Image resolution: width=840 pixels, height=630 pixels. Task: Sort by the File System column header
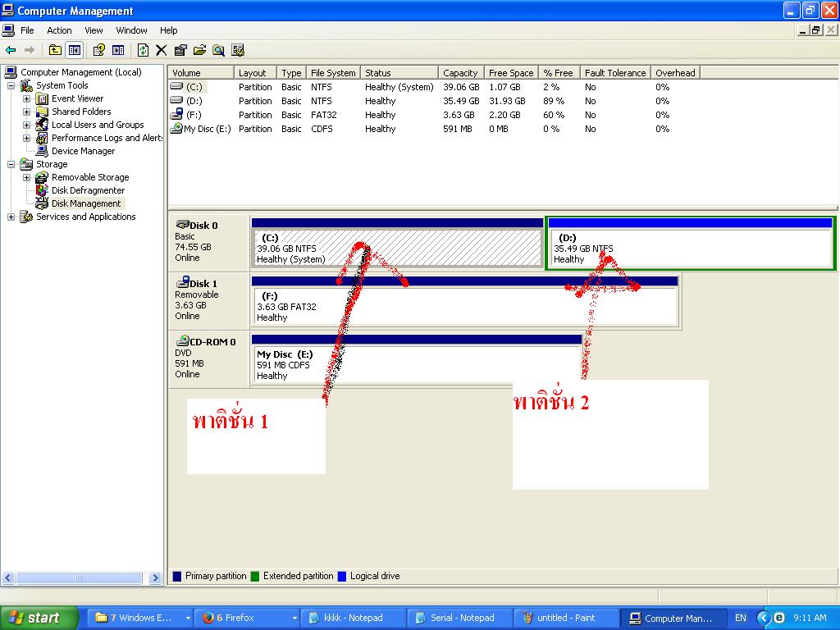point(333,73)
